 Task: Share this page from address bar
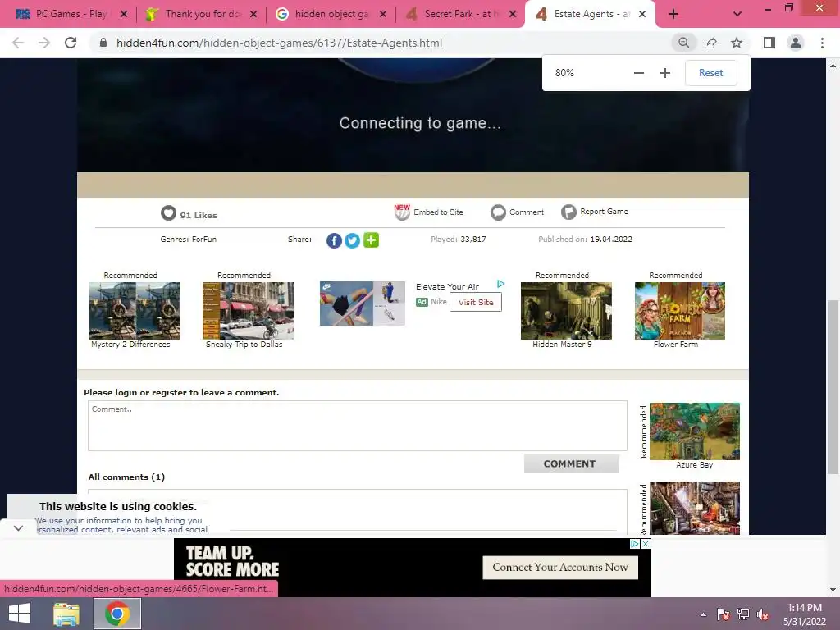[x=710, y=43]
